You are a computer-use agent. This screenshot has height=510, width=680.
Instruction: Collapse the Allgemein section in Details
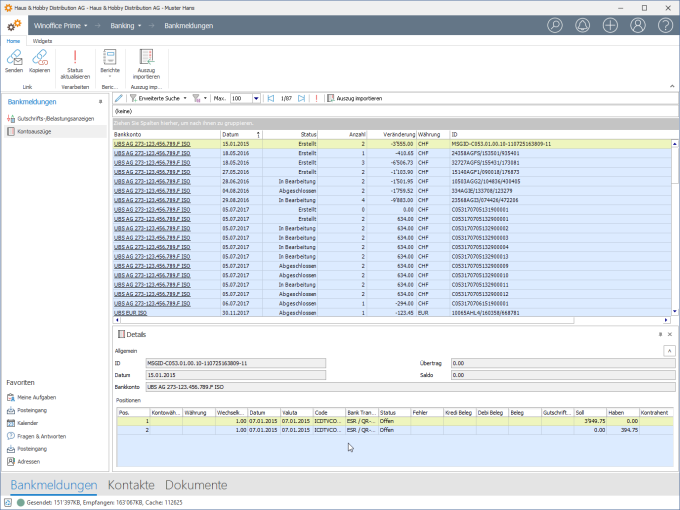(x=668, y=351)
